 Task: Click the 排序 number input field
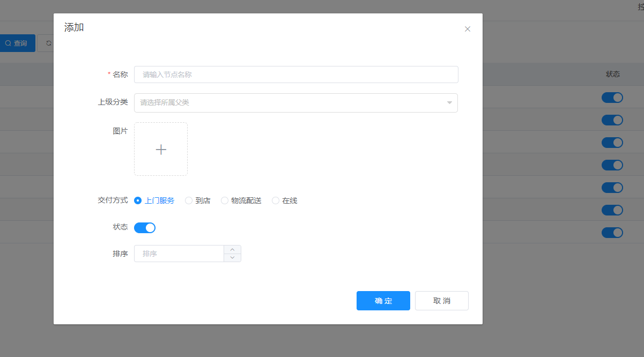(x=179, y=254)
